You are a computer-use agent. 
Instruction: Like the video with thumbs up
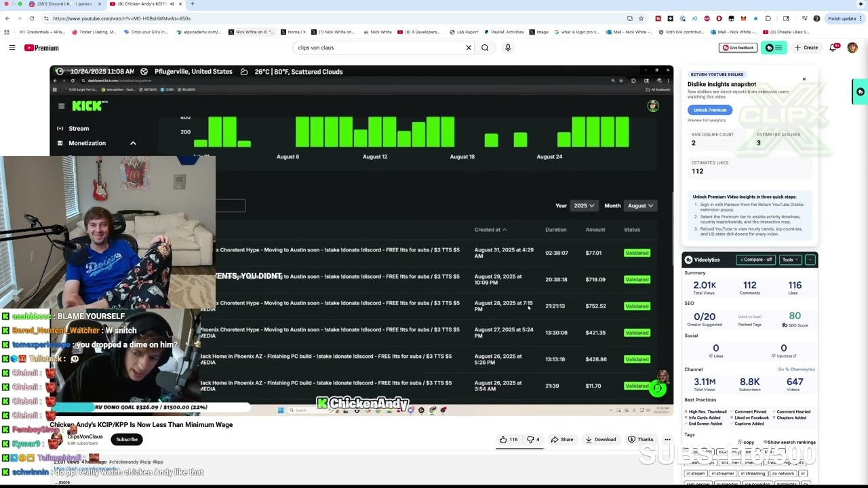[x=509, y=439]
